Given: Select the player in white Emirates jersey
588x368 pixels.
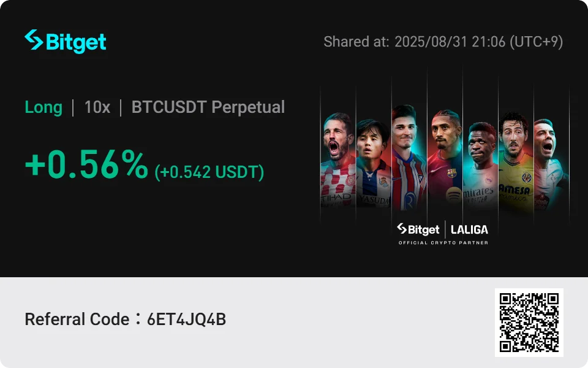Looking at the screenshot, I should pos(480,166).
